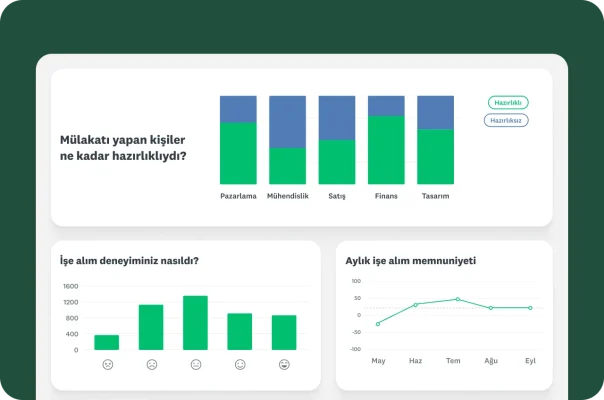Viewport: 604px width, 400px height.
Task: Toggle the Hazırlıklı legend filter
Action: tap(507, 102)
